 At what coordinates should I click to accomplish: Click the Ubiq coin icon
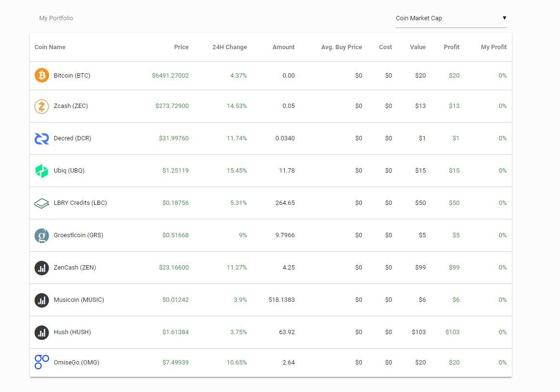coord(42,171)
